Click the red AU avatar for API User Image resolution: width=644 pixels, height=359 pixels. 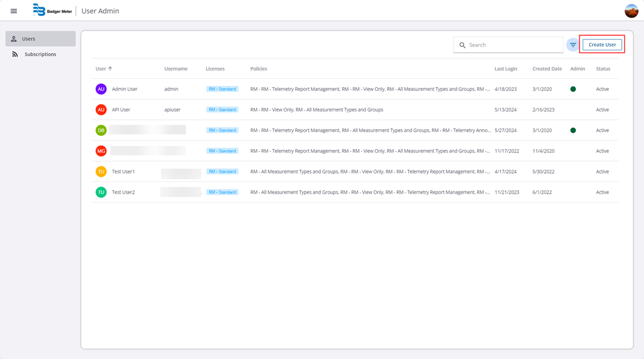(x=101, y=110)
